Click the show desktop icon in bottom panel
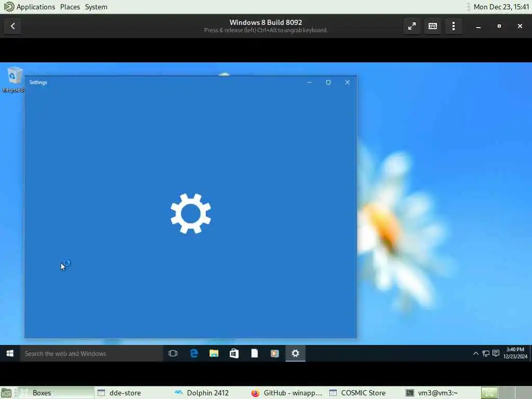 point(6,393)
